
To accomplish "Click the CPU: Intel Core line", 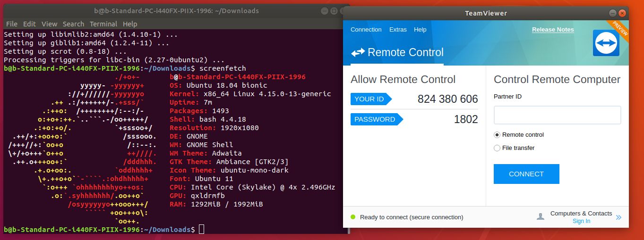I will (x=252, y=187).
